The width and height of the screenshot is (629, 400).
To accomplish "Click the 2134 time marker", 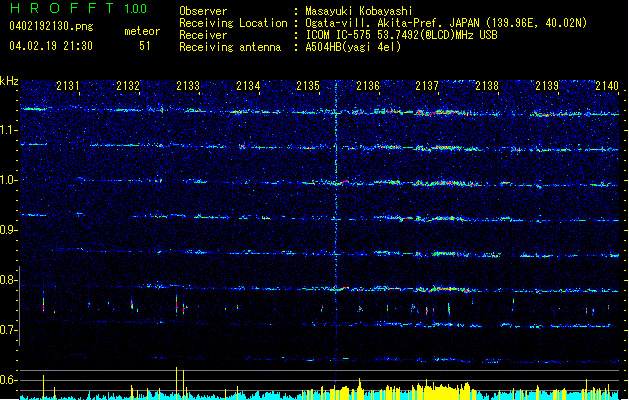I will click(x=248, y=86).
